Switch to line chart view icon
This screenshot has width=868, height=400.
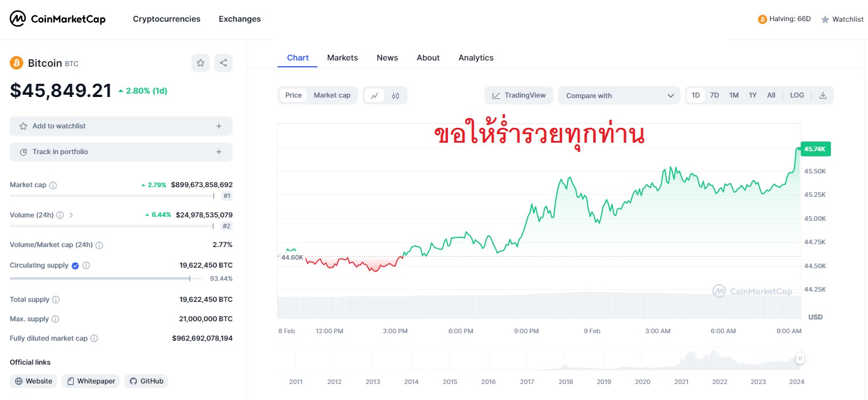(374, 95)
